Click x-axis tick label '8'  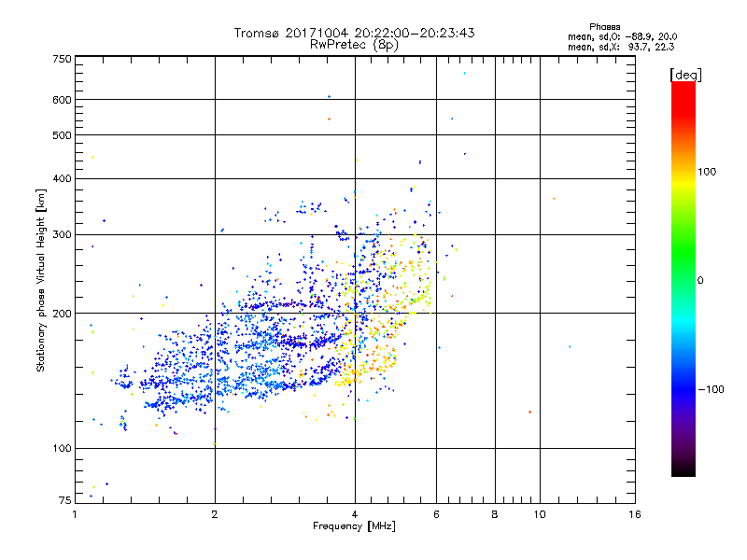(495, 514)
